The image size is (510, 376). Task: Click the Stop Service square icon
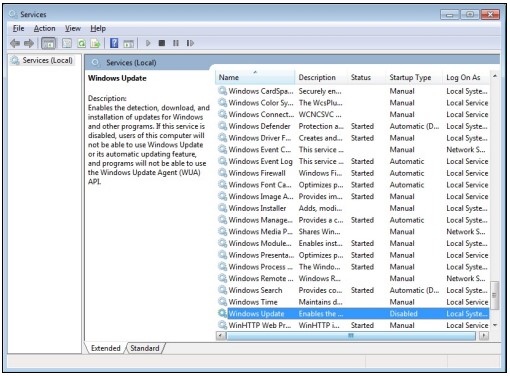pyautogui.click(x=162, y=43)
